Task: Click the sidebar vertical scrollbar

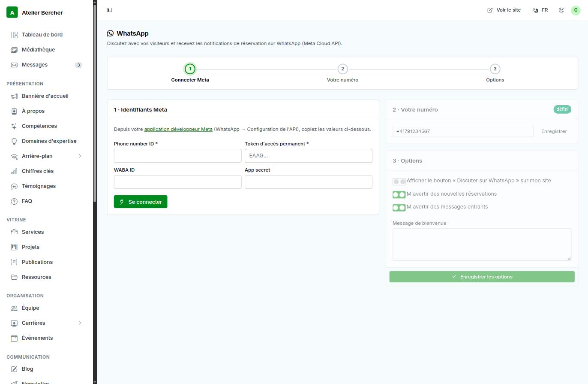Action: [x=95, y=103]
